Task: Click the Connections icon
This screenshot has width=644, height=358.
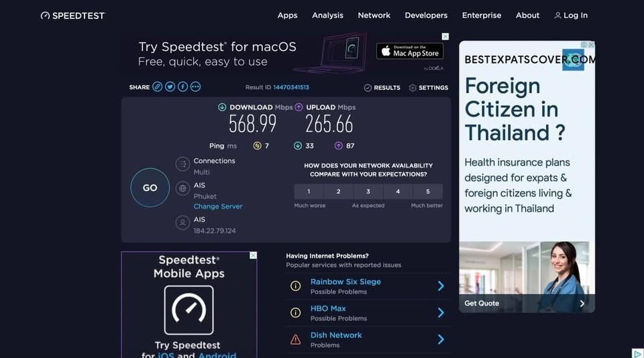Action: pos(182,164)
